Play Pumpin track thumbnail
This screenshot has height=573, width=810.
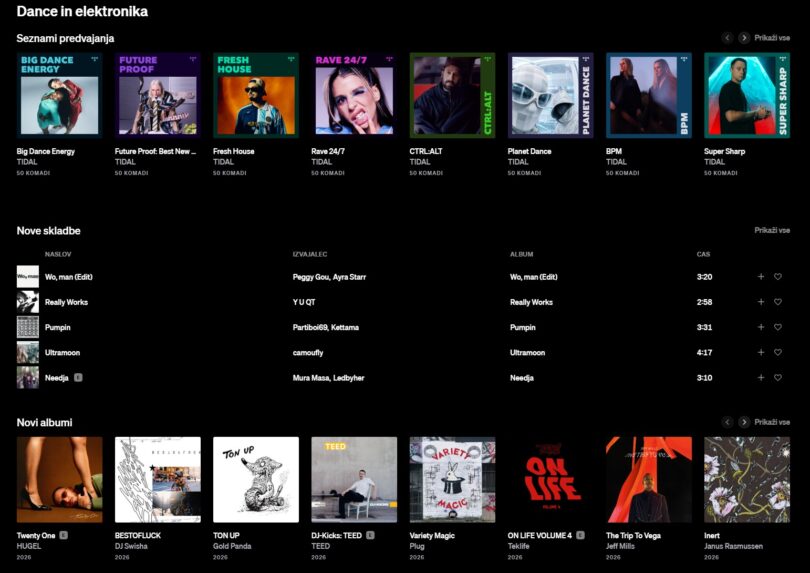pos(27,327)
